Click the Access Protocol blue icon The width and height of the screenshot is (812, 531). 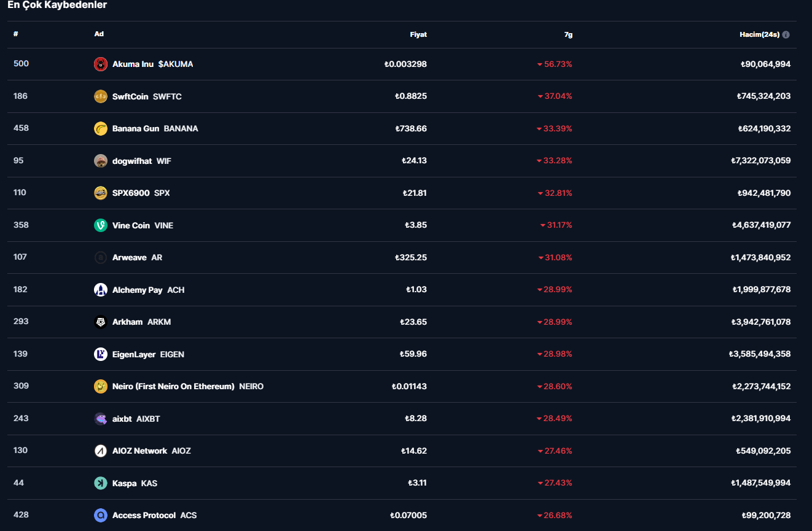coord(101,515)
